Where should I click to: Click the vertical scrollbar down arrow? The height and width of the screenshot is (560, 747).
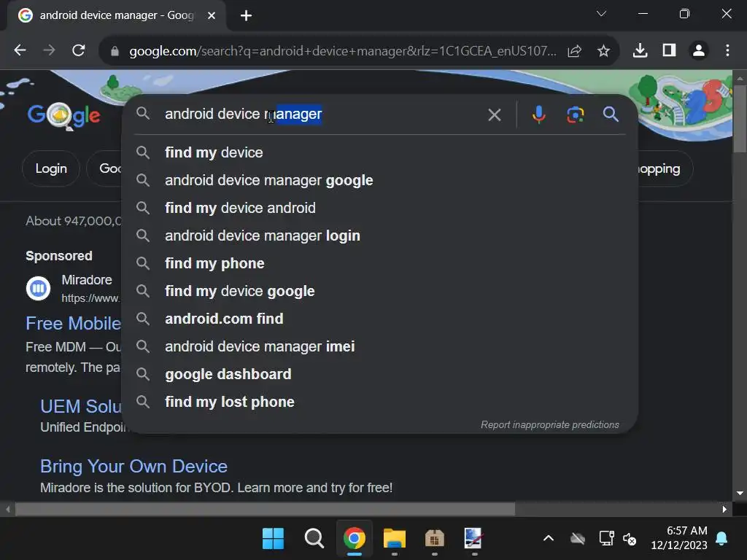(x=740, y=494)
